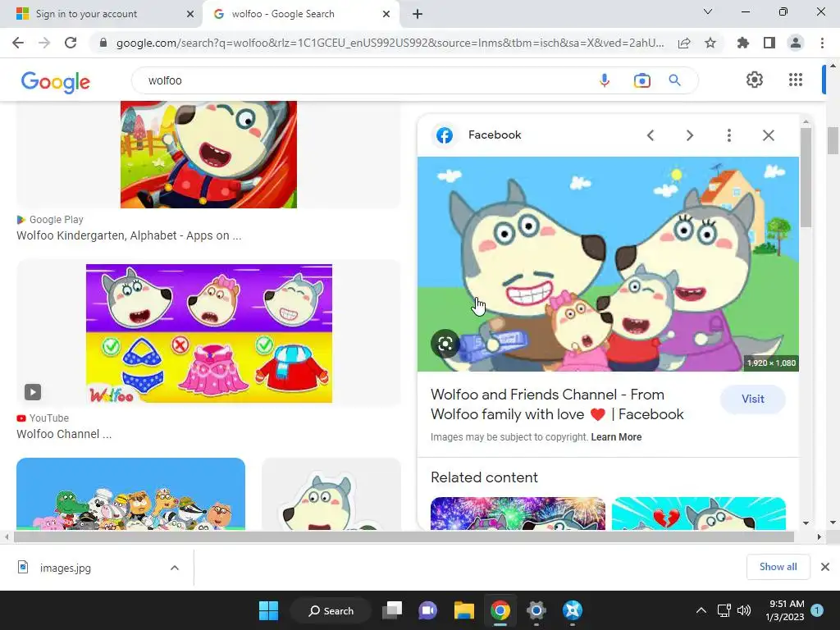
Task: Open the Wolfoo family preview image
Action: click(x=608, y=263)
